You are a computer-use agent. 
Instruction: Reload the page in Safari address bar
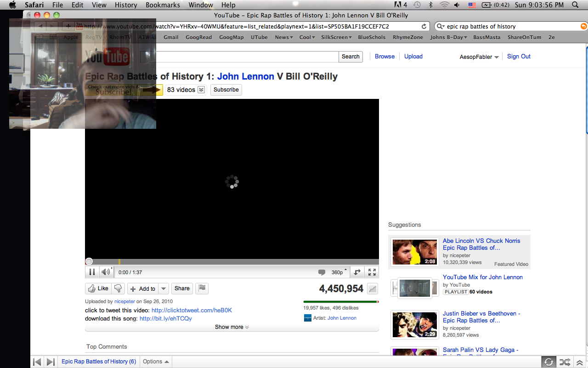(x=424, y=26)
